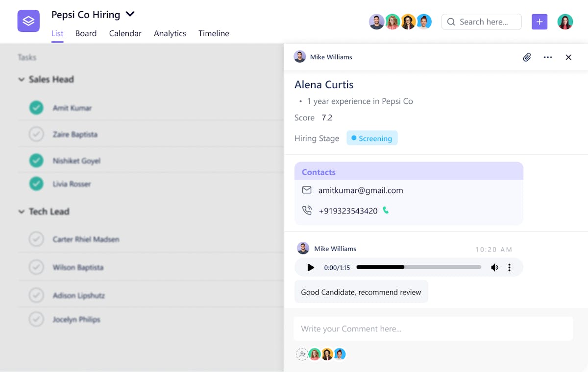The height and width of the screenshot is (372, 588).
Task: Click the green phone call icon
Action: click(386, 210)
